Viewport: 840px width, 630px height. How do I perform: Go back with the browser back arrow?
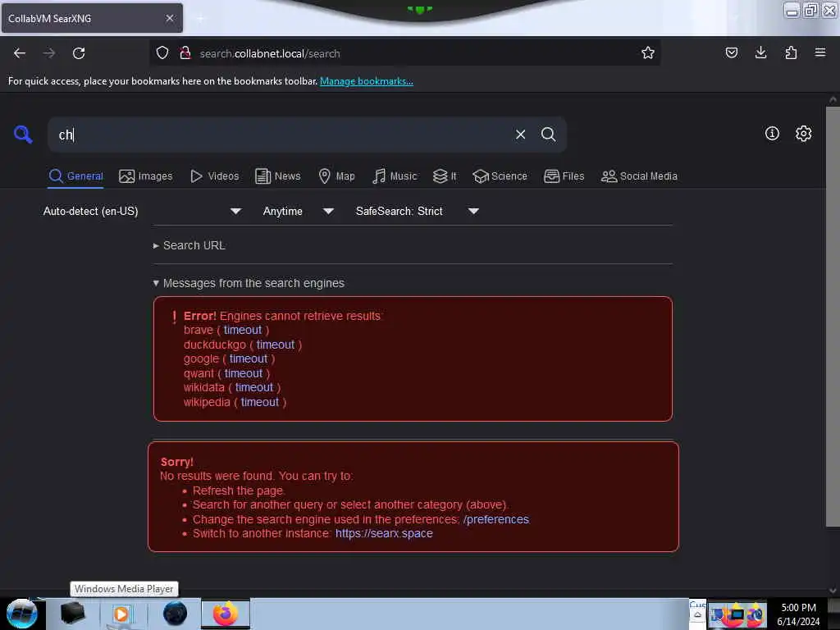[20, 53]
